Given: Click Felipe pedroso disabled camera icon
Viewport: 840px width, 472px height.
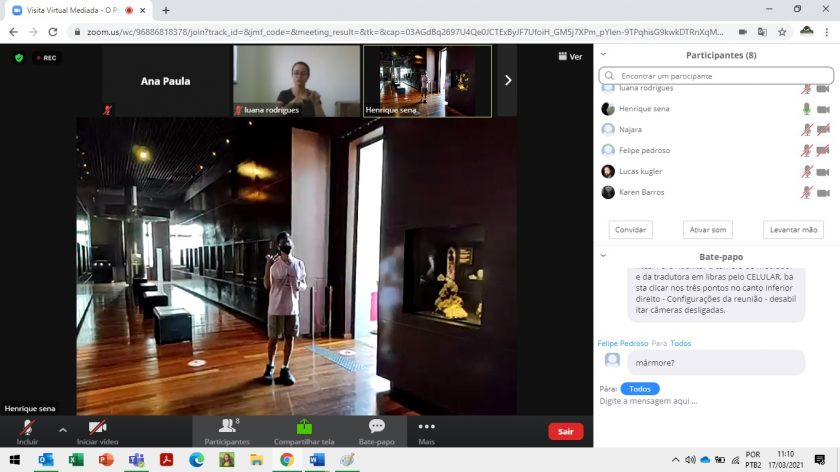Looking at the screenshot, I should (x=823, y=151).
